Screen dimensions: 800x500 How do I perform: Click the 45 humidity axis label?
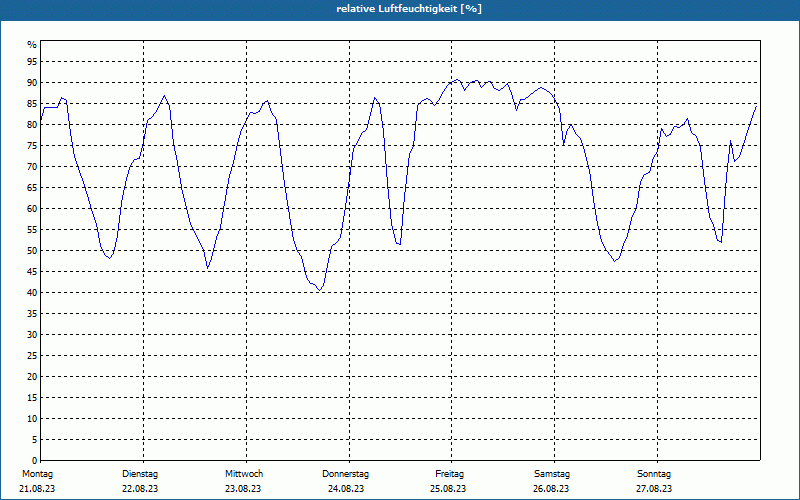pos(32,271)
